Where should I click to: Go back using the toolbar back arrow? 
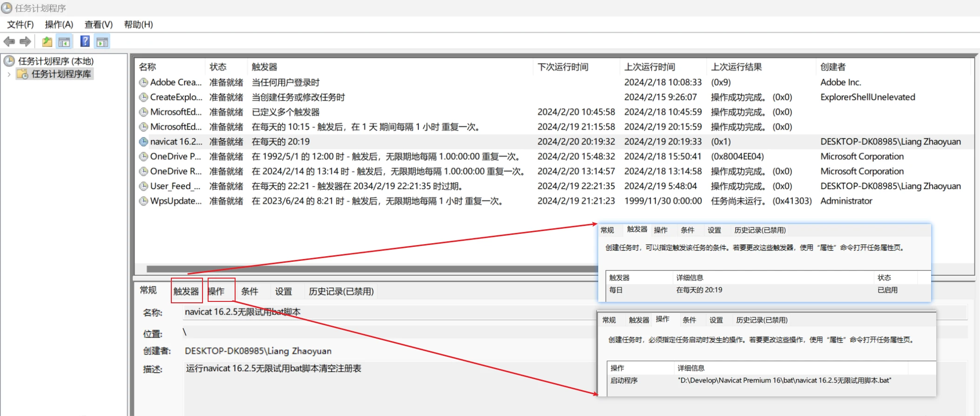(9, 42)
